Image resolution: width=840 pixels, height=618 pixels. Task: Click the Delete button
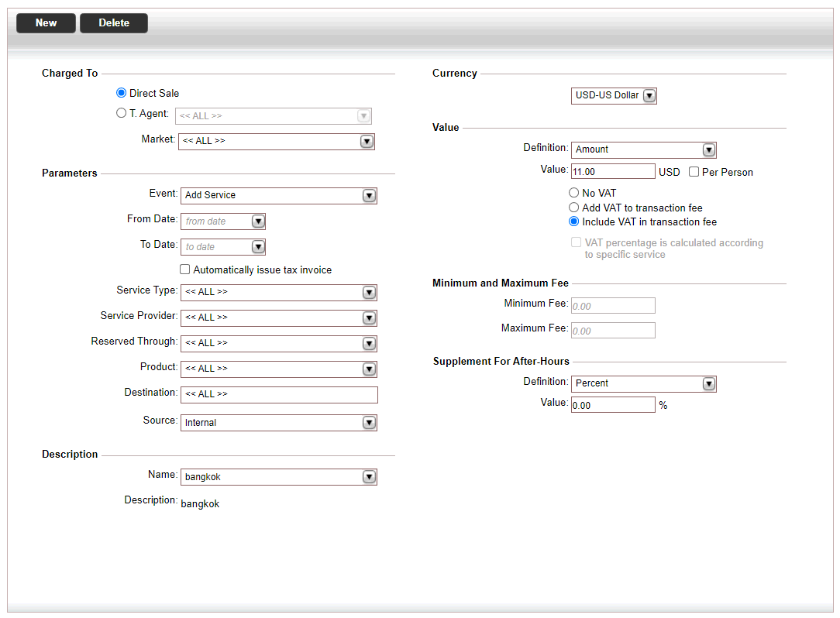114,23
